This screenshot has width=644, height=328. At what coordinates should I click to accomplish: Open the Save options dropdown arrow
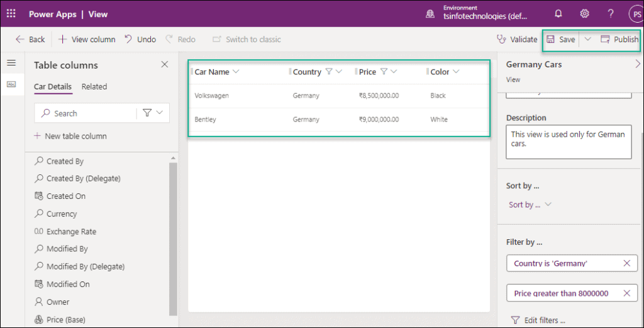(587, 39)
